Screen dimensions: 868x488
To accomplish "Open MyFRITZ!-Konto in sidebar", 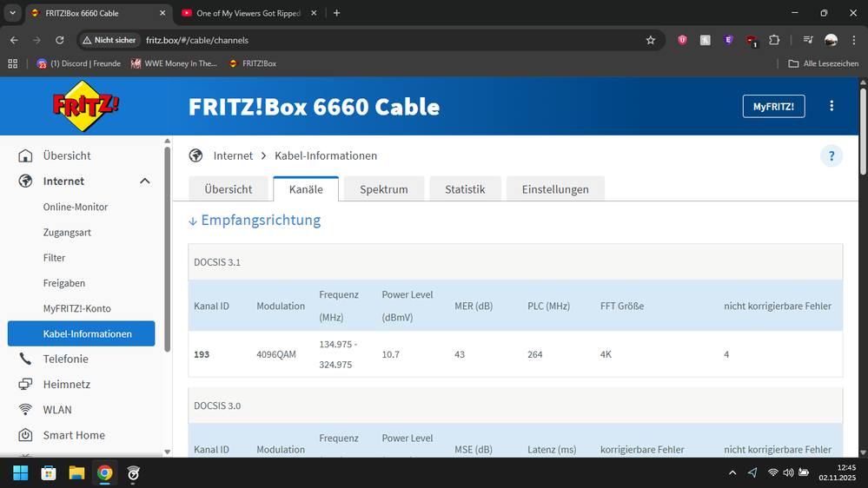I will point(77,308).
